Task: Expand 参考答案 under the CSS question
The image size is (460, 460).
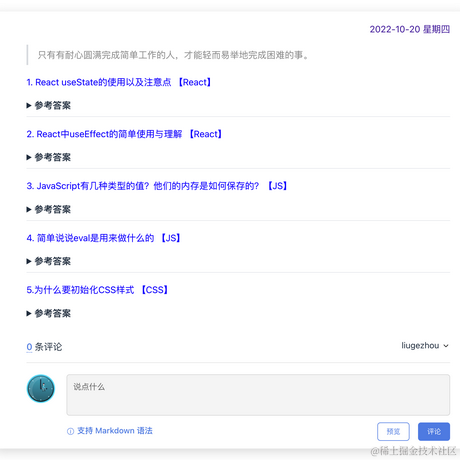Action: (49, 313)
